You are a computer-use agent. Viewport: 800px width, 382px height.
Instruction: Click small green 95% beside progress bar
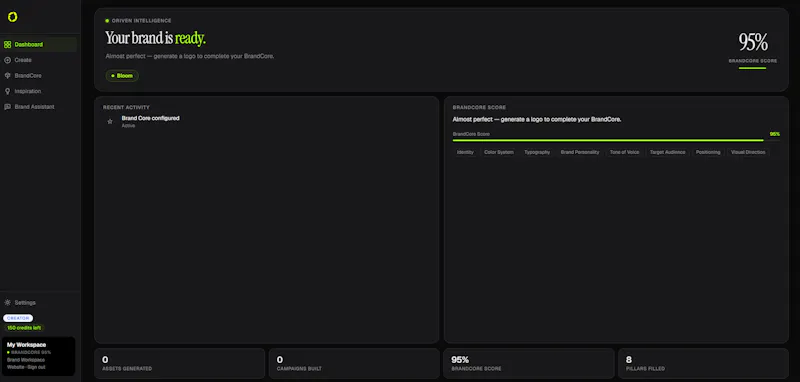pos(774,134)
